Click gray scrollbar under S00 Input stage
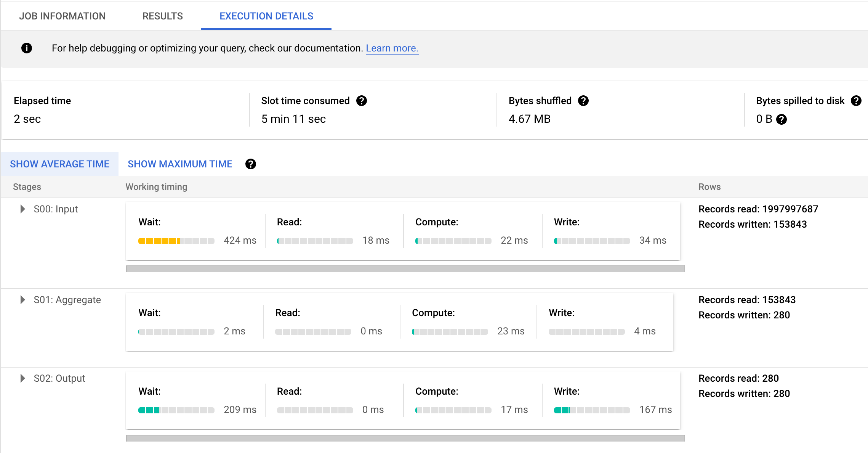This screenshot has height=453, width=868. tap(405, 269)
